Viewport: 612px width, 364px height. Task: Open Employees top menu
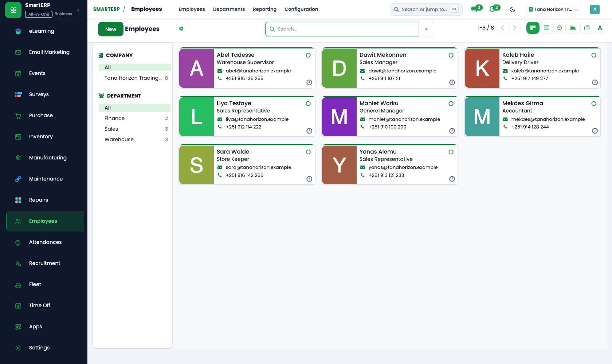[x=192, y=9]
